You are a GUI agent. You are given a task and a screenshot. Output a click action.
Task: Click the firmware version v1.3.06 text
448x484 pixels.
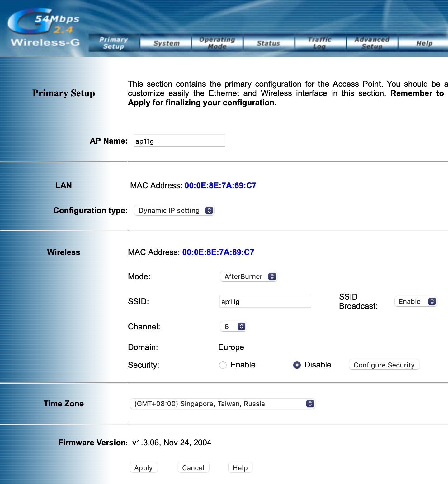pyautogui.click(x=172, y=443)
